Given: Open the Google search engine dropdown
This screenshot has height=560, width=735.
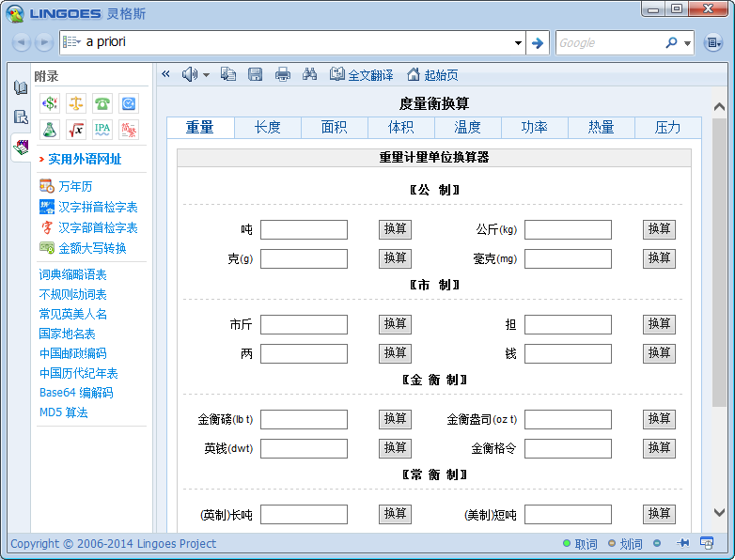Looking at the screenshot, I should tap(687, 43).
